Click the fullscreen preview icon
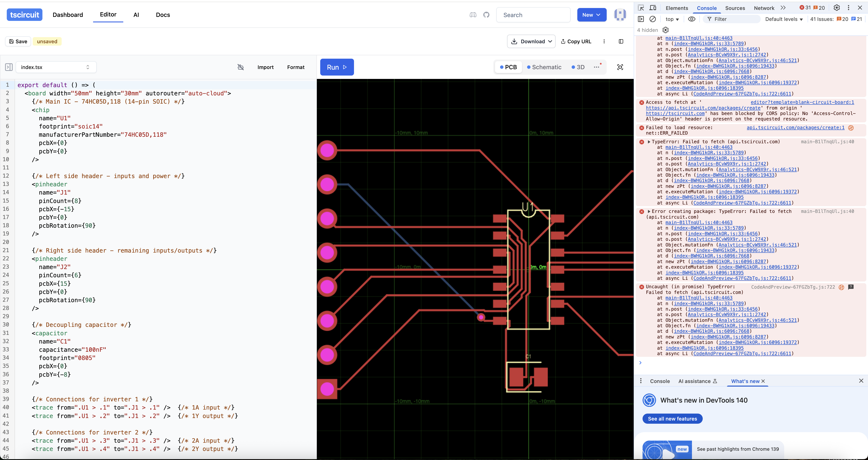Viewport: 868px width, 460px height. (x=620, y=67)
